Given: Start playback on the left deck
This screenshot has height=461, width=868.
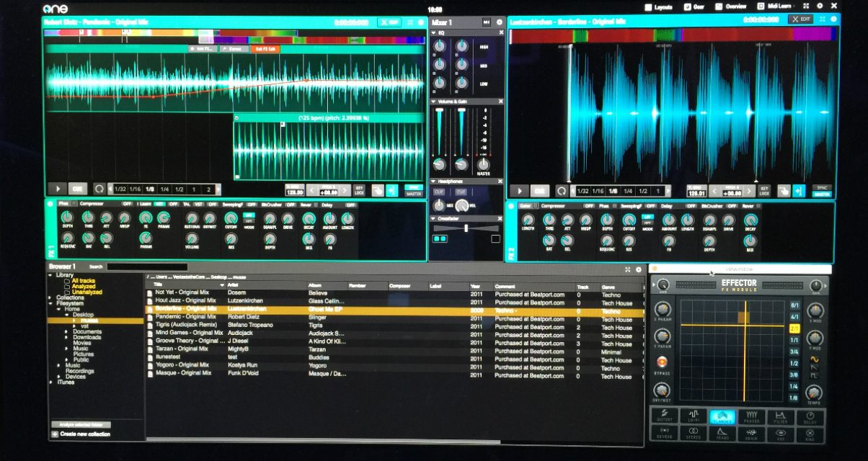Looking at the screenshot, I should pyautogui.click(x=57, y=189).
